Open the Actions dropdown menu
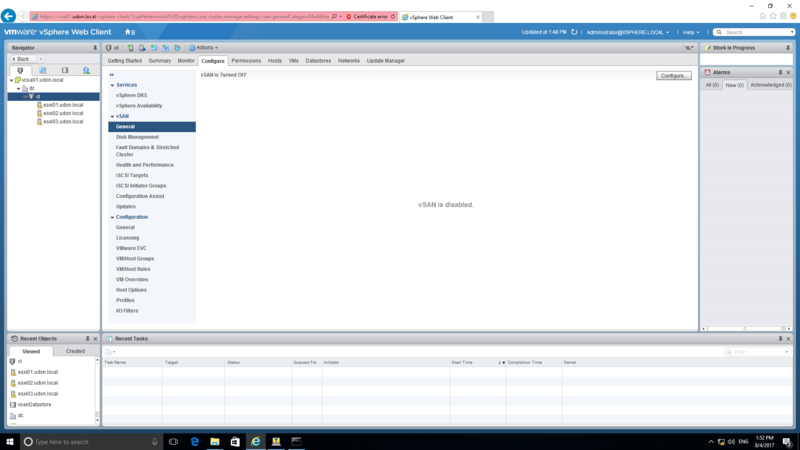Viewport: 800px width, 450px height. (204, 48)
